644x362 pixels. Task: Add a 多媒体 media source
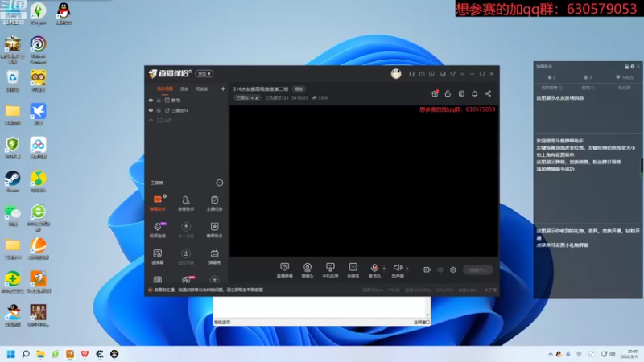point(353,270)
